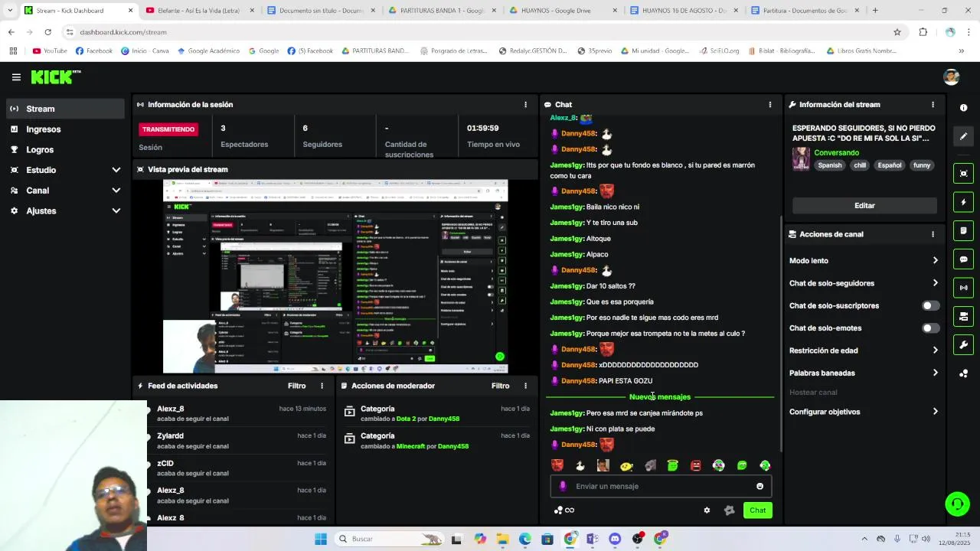Open the browser tab list dropdown
980x551 pixels.
(x=9, y=11)
